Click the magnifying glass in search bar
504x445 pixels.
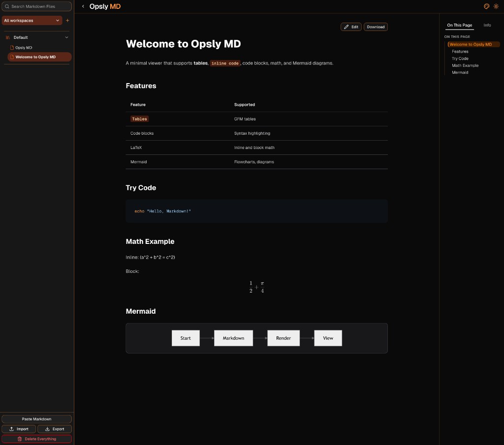pos(6,6)
